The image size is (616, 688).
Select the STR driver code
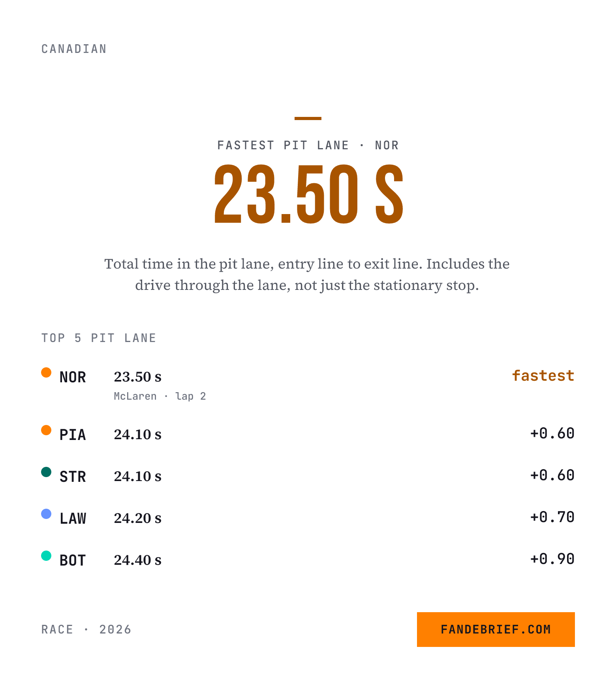click(x=73, y=477)
